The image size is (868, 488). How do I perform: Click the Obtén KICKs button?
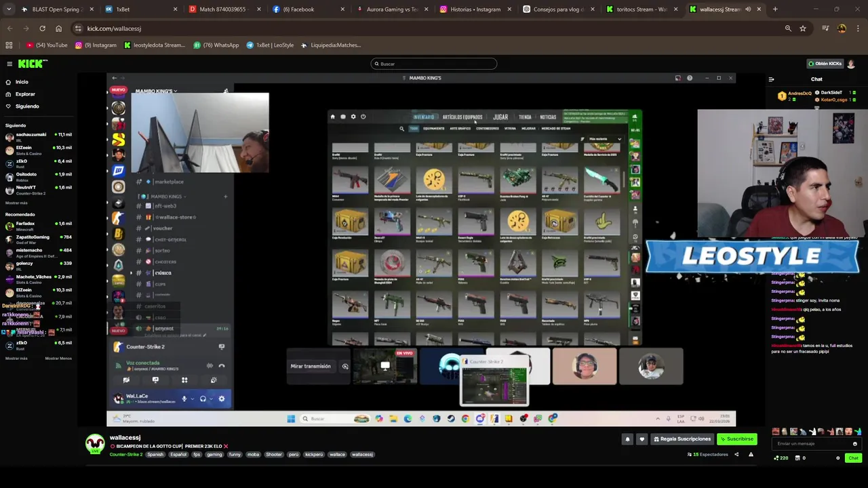coord(825,64)
